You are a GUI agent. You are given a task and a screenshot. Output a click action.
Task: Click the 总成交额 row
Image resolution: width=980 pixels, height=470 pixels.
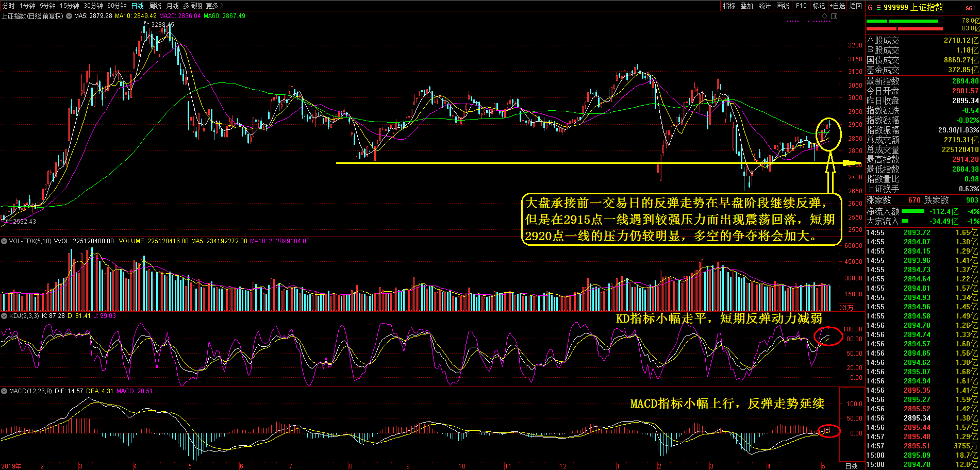pos(922,140)
